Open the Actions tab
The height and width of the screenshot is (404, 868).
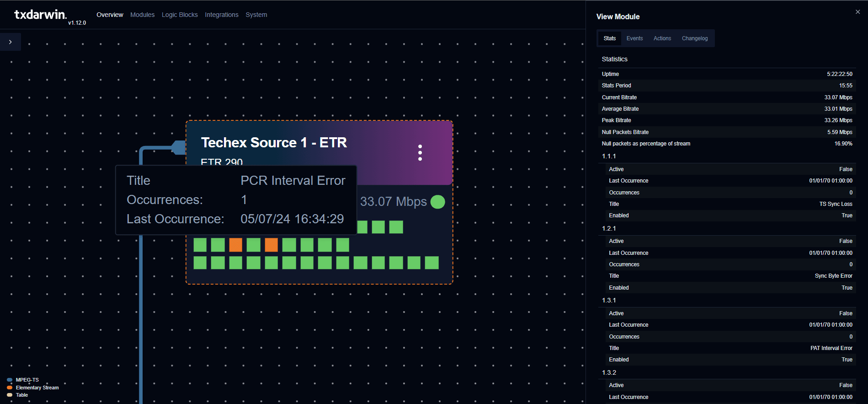pyautogui.click(x=662, y=38)
